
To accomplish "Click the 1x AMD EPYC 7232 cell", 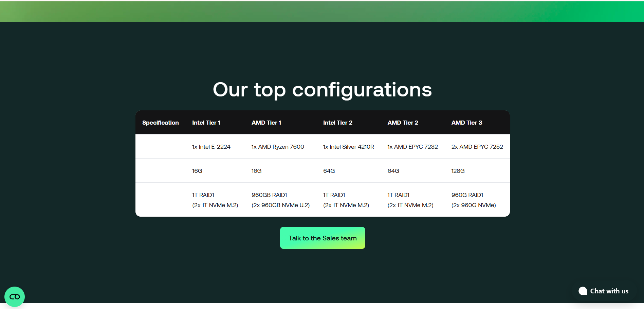I will coord(412,147).
